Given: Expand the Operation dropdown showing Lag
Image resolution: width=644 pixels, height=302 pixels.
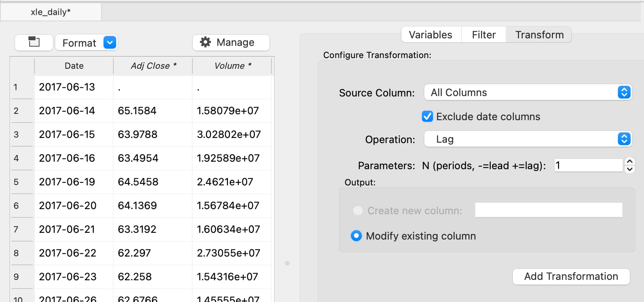Looking at the screenshot, I should tap(527, 139).
